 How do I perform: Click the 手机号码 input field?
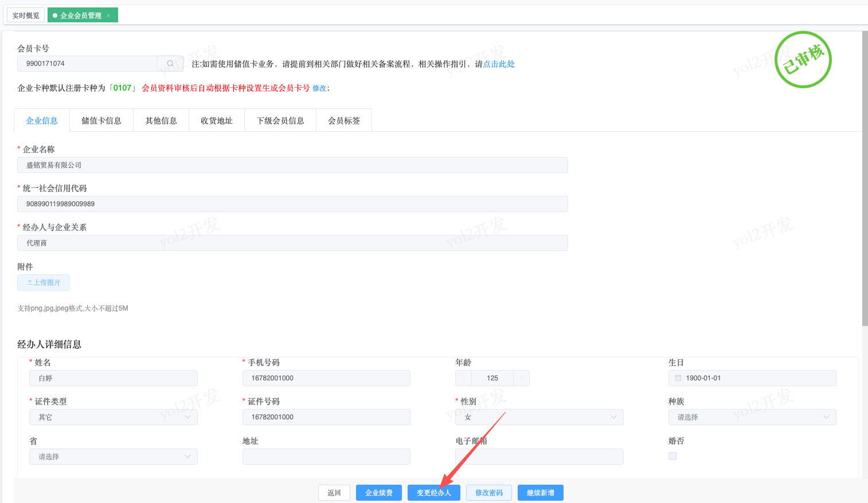[x=326, y=378]
